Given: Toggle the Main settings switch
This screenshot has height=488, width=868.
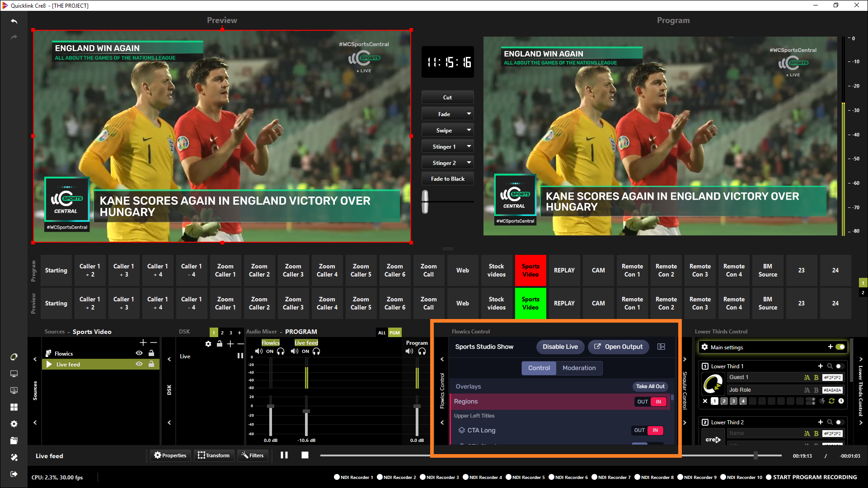Looking at the screenshot, I should (840, 347).
